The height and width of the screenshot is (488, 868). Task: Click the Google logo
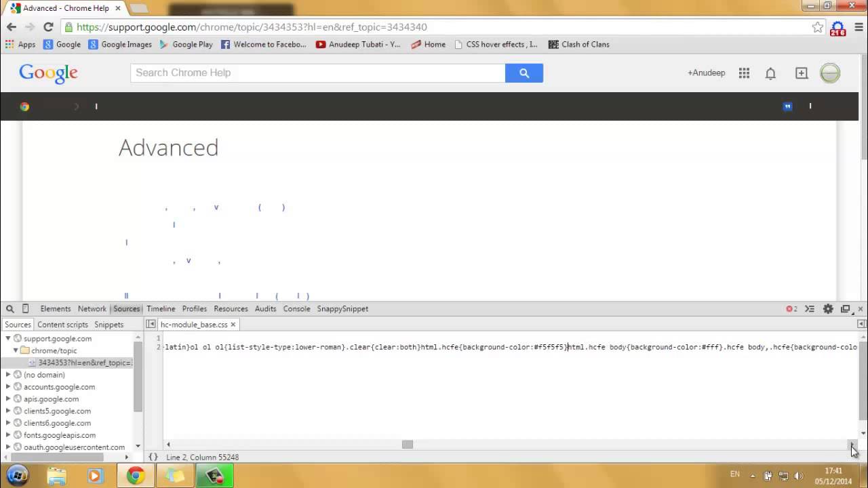pos(48,73)
